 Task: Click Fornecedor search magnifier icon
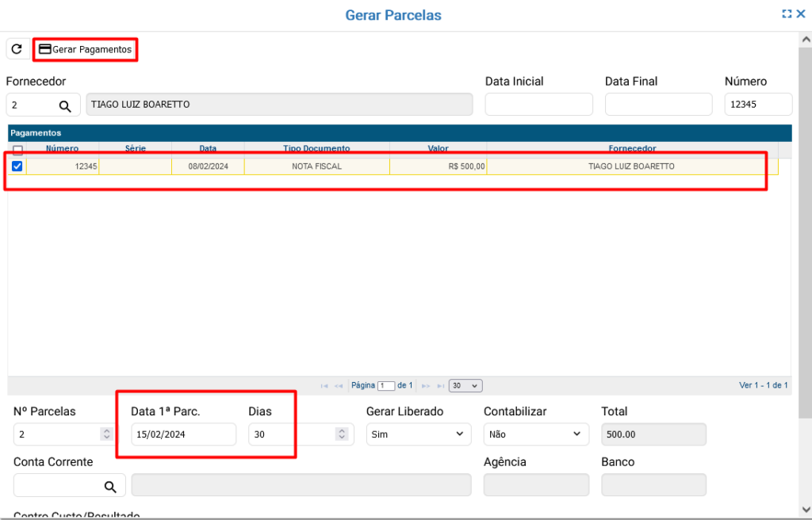coord(65,105)
